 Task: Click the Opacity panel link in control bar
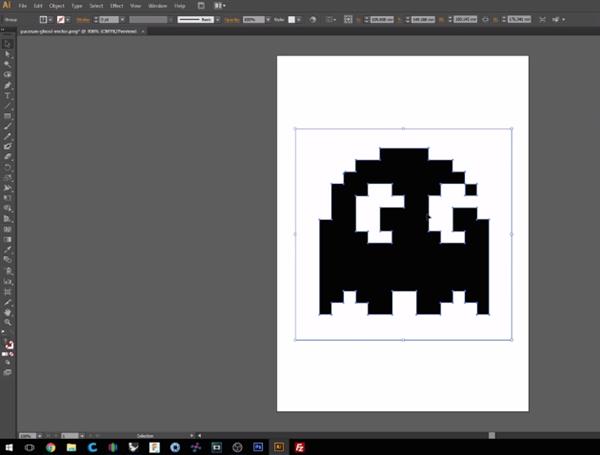click(232, 20)
